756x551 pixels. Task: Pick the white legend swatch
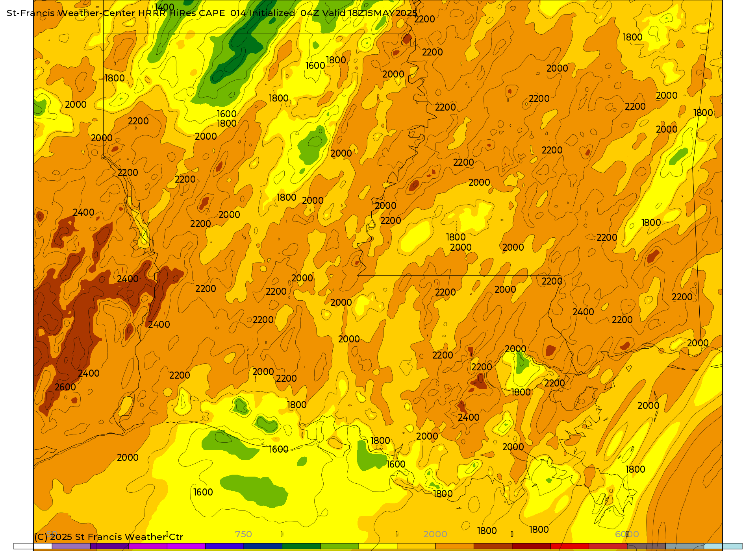[33, 546]
